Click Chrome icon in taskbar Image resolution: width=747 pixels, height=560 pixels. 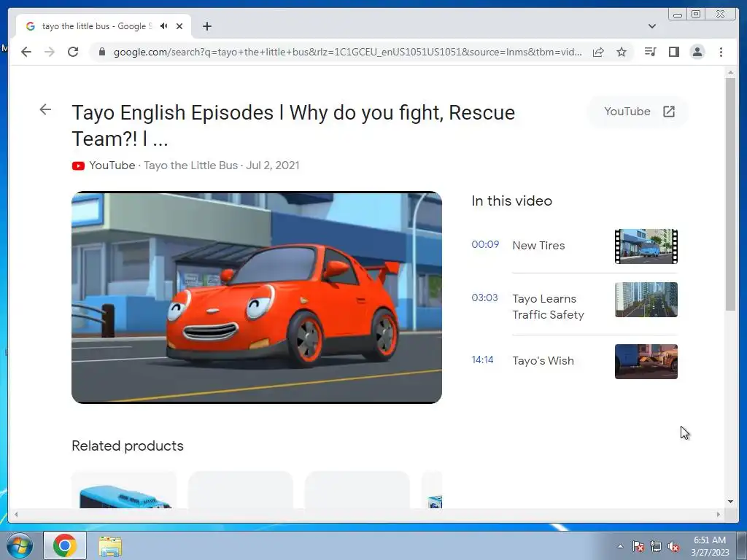pyautogui.click(x=65, y=545)
